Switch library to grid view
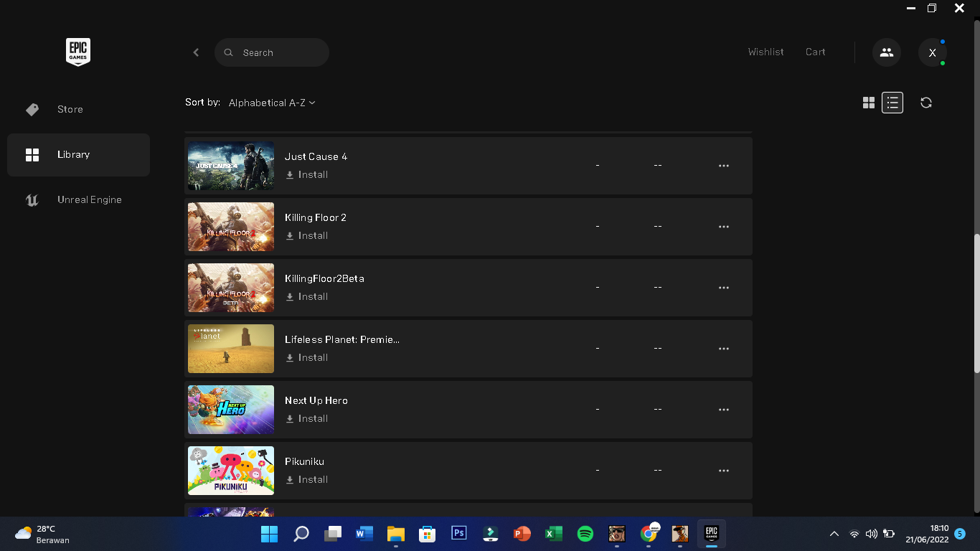This screenshot has height=551, width=980. pos(869,103)
